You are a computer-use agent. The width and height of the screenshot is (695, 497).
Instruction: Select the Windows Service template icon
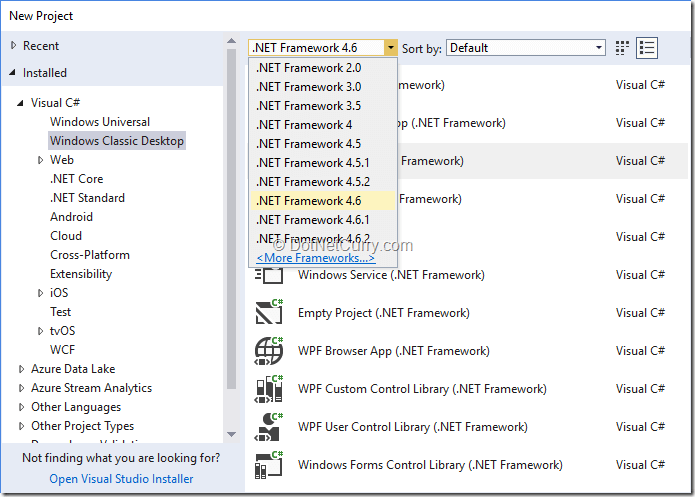[269, 275]
